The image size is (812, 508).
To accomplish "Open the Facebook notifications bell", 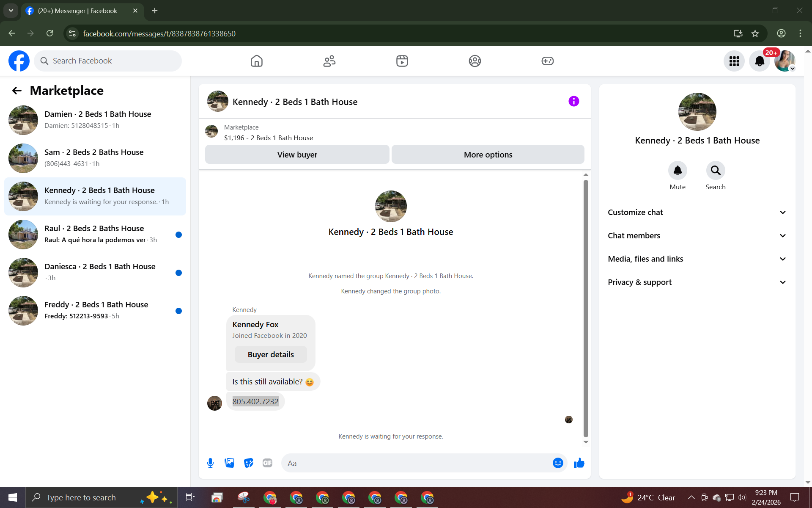I will tap(760, 61).
